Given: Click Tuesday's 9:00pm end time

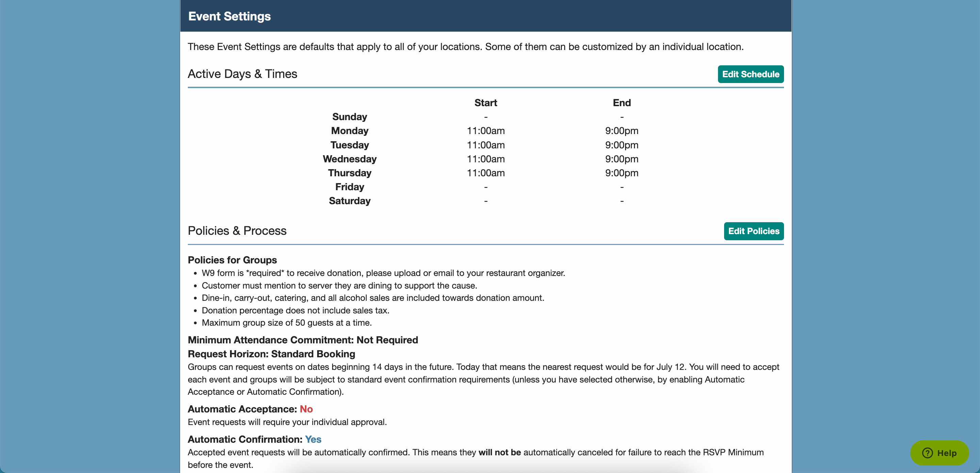Looking at the screenshot, I should pyautogui.click(x=621, y=145).
